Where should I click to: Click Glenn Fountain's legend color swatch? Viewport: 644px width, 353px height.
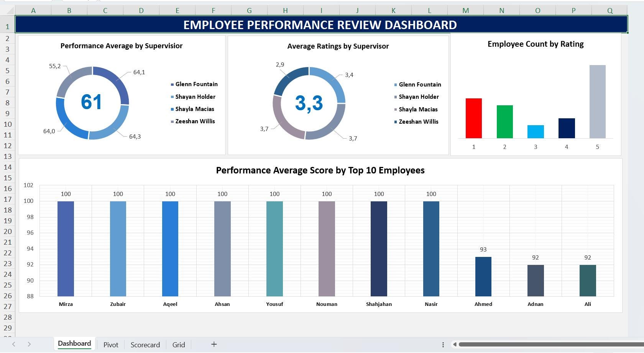pyautogui.click(x=171, y=84)
